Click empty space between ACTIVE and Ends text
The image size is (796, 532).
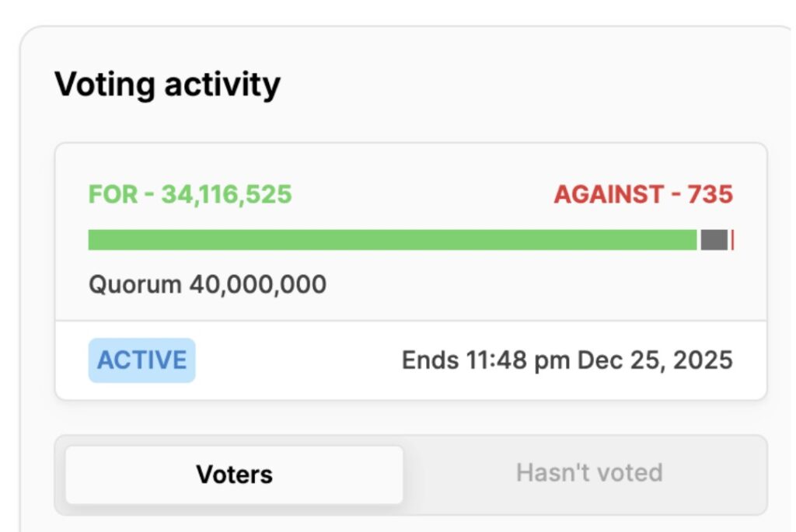point(295,360)
